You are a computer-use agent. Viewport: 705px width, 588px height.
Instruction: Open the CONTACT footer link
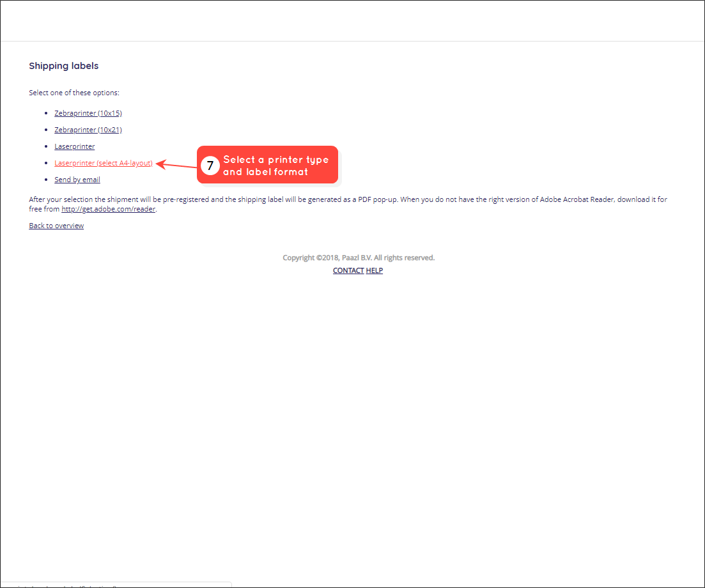(x=348, y=270)
